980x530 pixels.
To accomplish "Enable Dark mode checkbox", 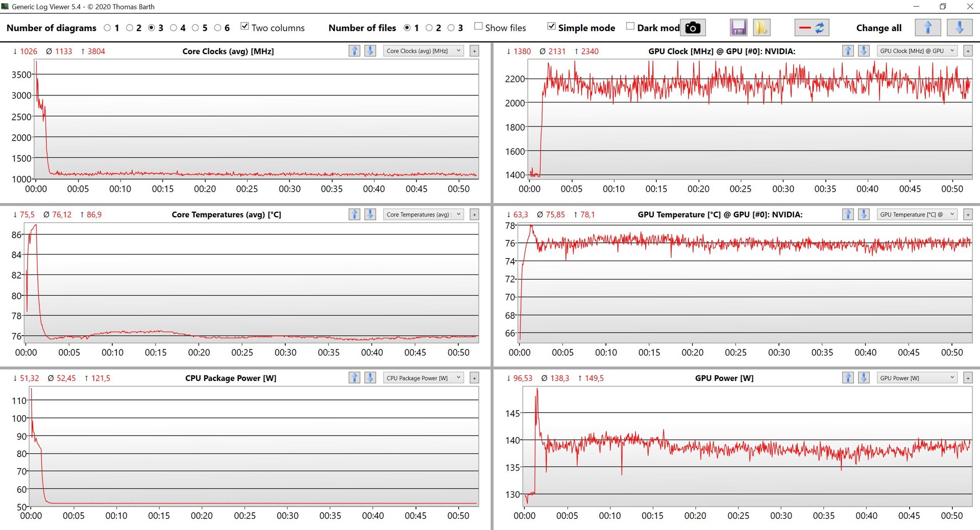I will tap(630, 26).
